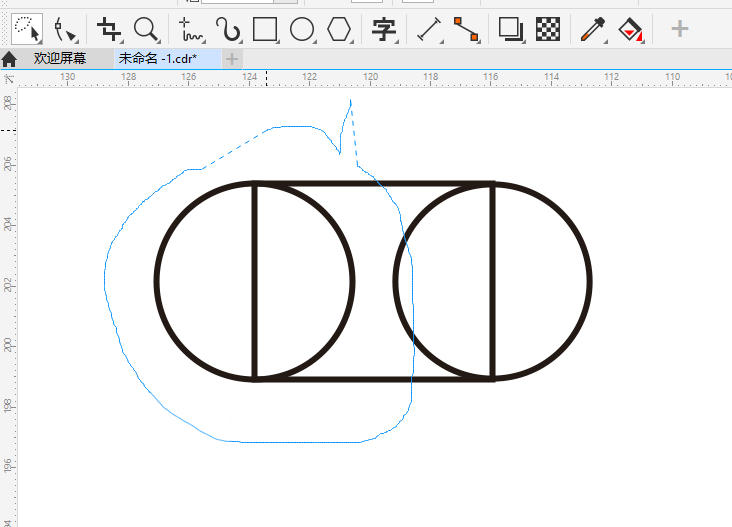Select the Interactive Fill bucket tool

click(x=630, y=30)
